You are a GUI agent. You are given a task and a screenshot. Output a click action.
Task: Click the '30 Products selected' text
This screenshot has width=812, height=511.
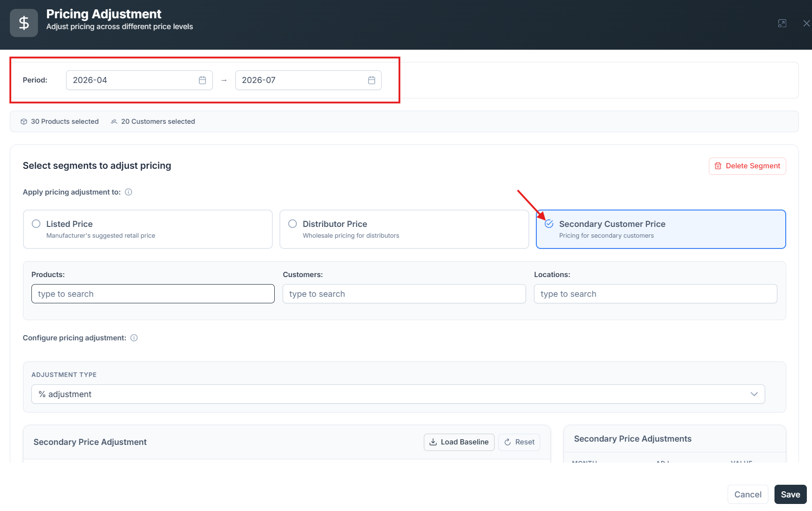(65, 121)
